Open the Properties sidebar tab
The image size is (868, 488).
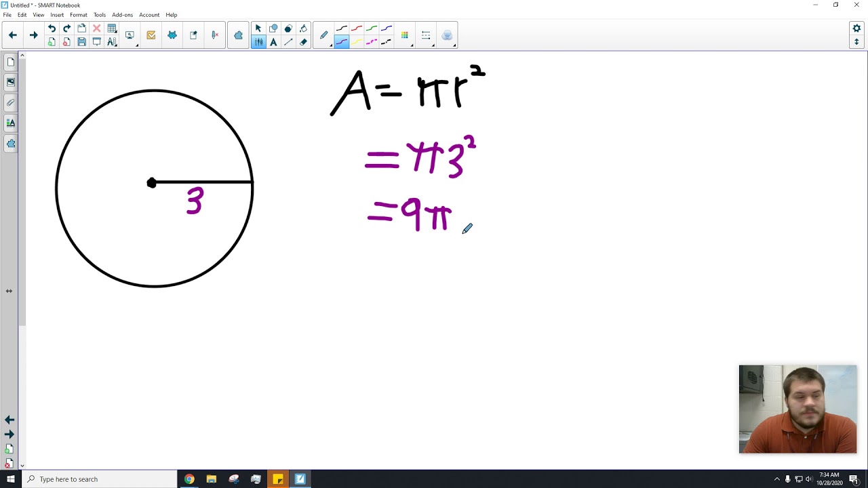[11, 123]
